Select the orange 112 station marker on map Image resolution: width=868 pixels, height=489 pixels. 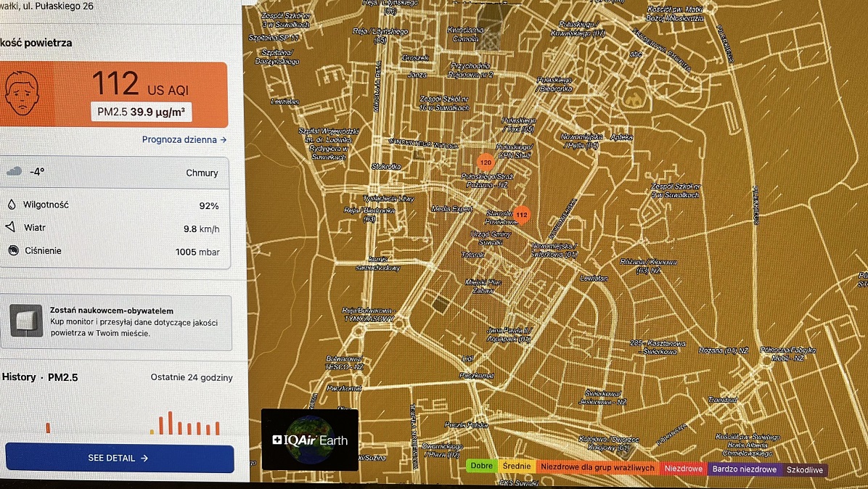[x=521, y=215]
